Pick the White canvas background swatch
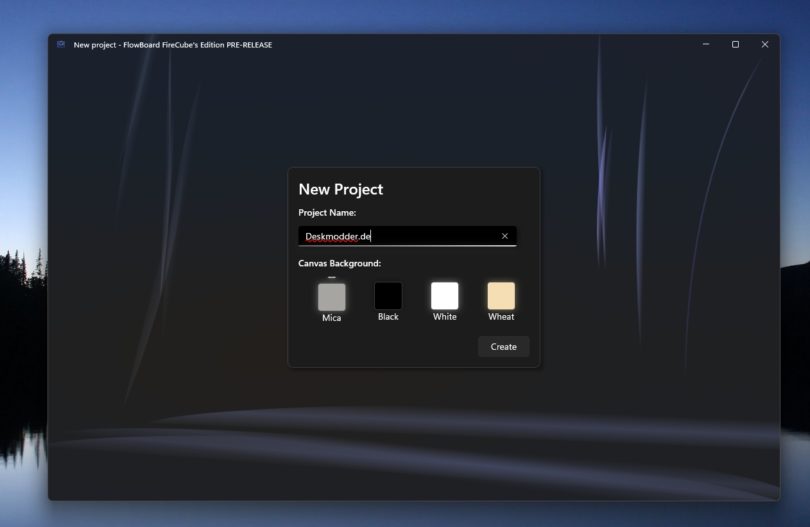This screenshot has height=527, width=810. pos(444,296)
